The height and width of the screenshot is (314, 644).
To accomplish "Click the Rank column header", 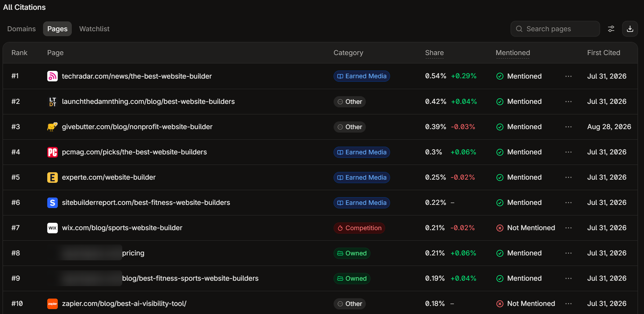I will coord(19,53).
